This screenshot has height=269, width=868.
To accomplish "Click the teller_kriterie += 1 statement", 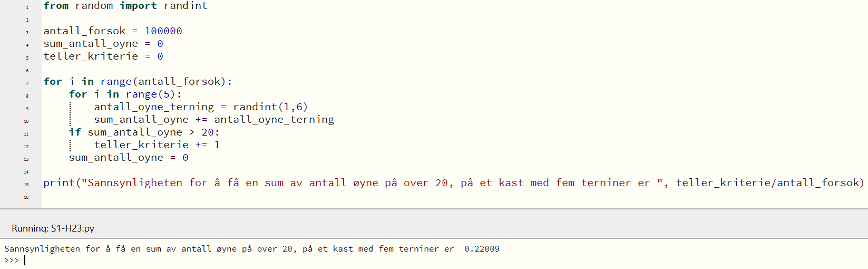I will (157, 145).
